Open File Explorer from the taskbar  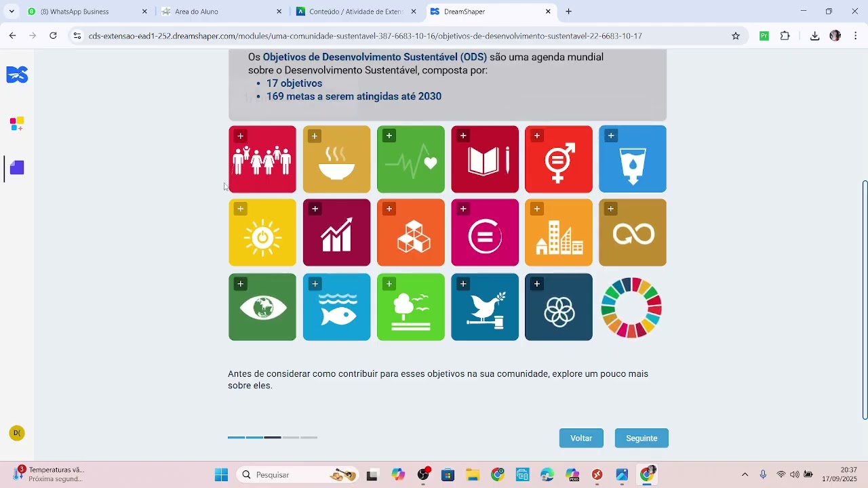[x=473, y=474]
